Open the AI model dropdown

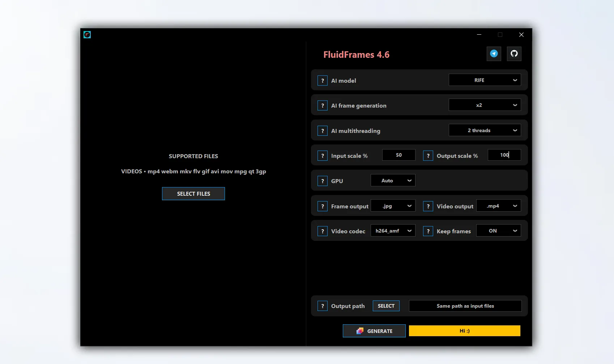click(x=485, y=80)
